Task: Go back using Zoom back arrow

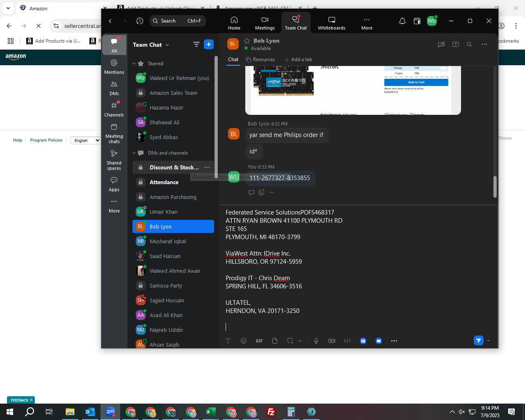Action: [110, 21]
